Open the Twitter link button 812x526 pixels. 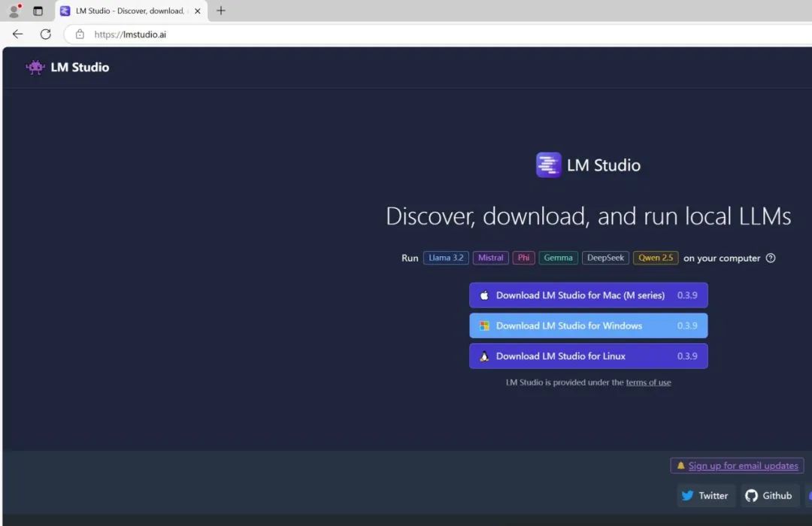point(706,495)
